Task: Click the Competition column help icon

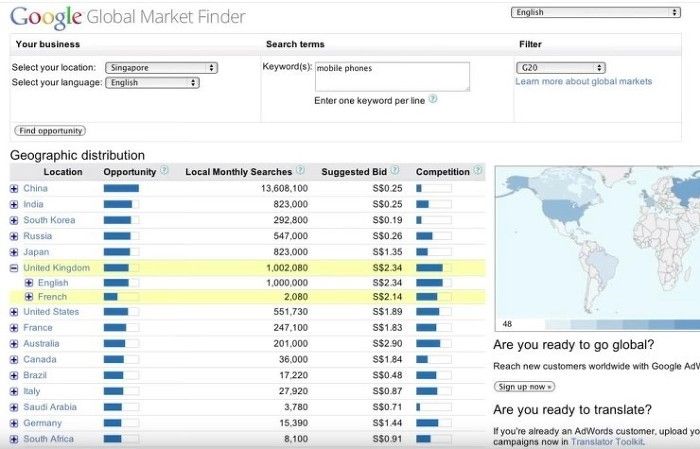Action: click(478, 170)
